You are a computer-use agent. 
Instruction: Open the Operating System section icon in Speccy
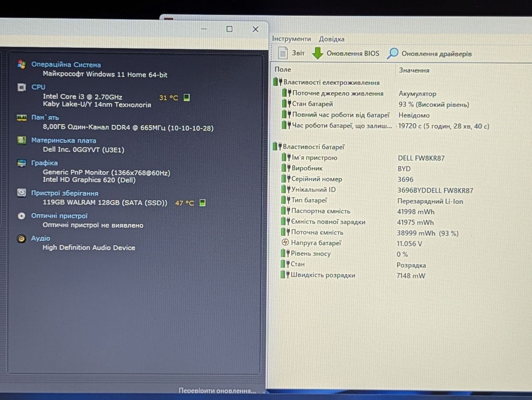pos(22,64)
